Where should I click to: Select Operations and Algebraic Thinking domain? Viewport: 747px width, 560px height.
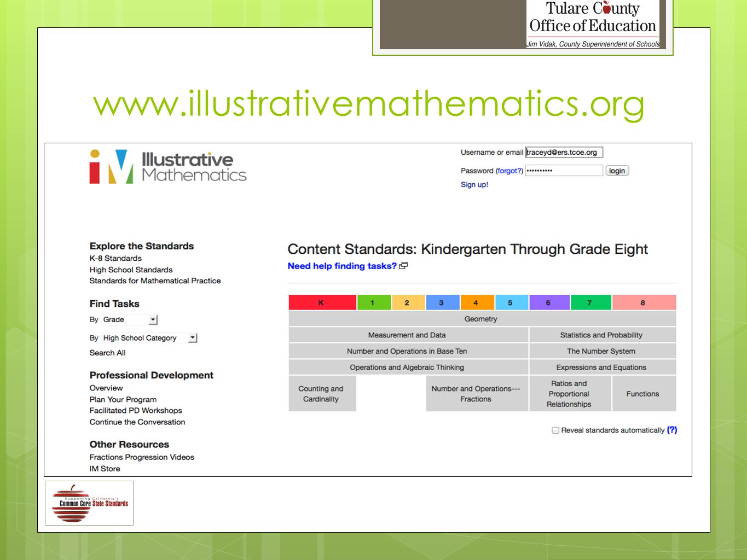(x=408, y=367)
